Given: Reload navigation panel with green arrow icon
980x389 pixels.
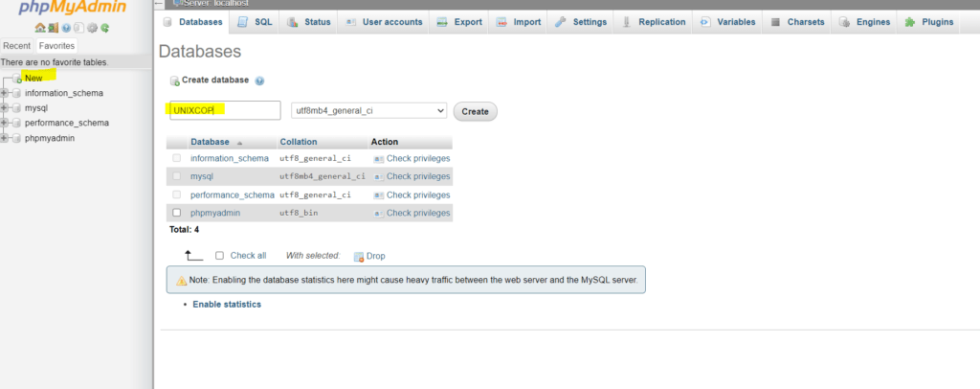Looking at the screenshot, I should point(105,28).
